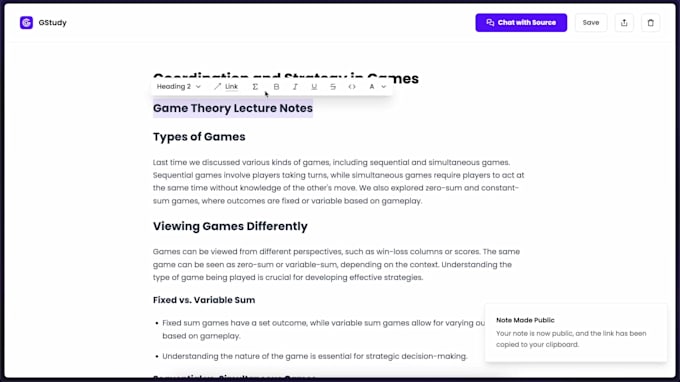
Task: Click the GStudy brand name
Action: 52,23
